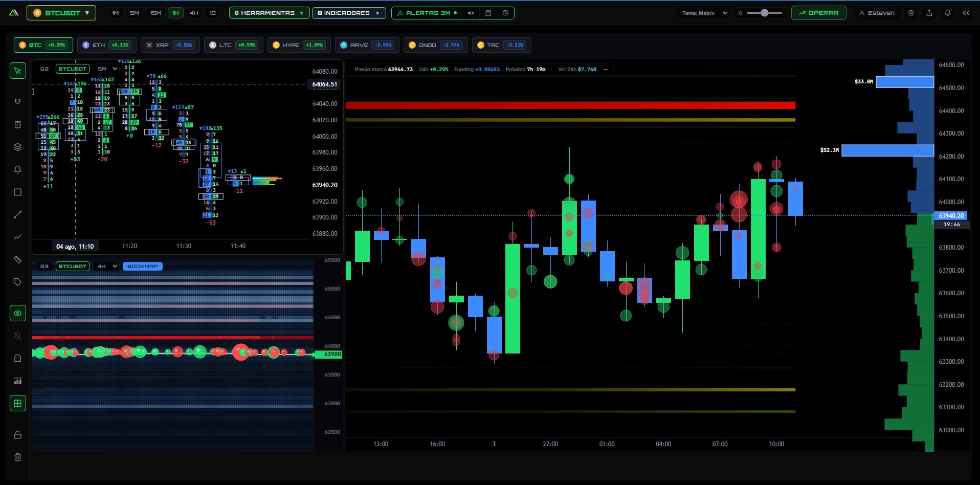Click the 63940.20 current price label

click(x=951, y=216)
